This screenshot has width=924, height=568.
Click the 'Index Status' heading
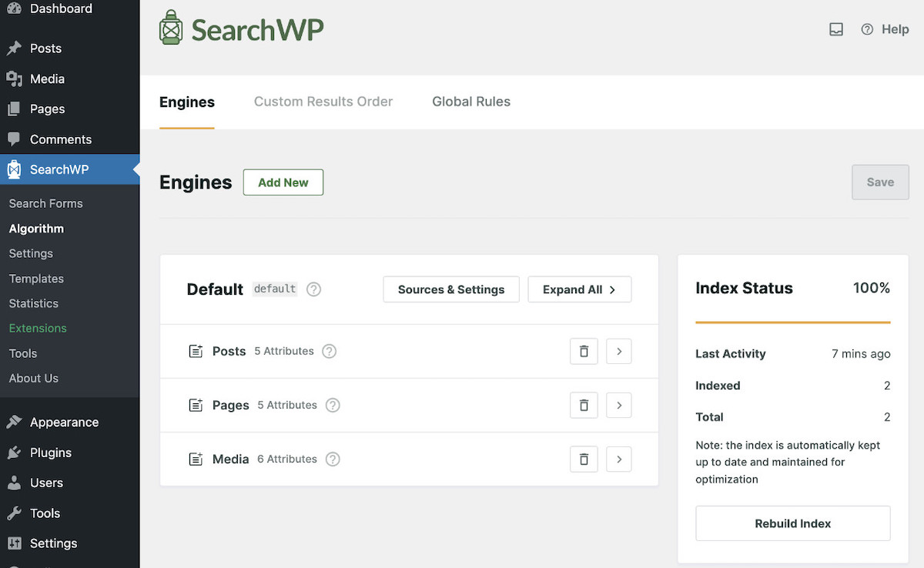[x=744, y=288]
